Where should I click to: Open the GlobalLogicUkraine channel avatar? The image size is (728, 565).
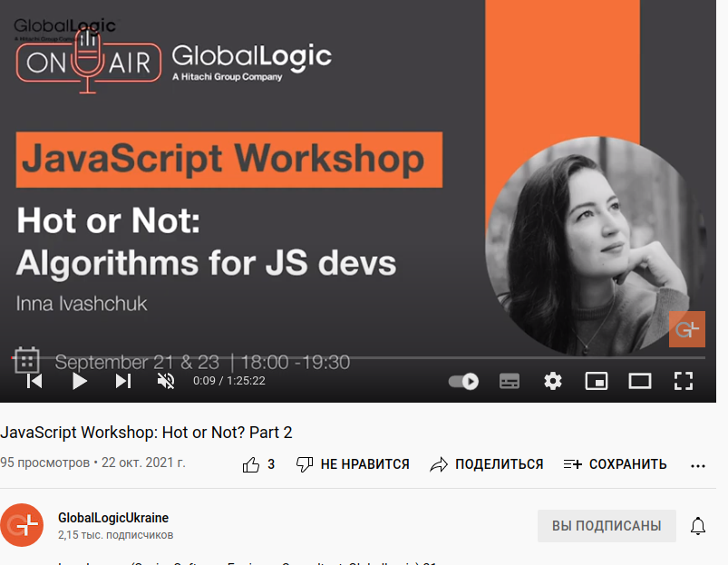(x=22, y=525)
